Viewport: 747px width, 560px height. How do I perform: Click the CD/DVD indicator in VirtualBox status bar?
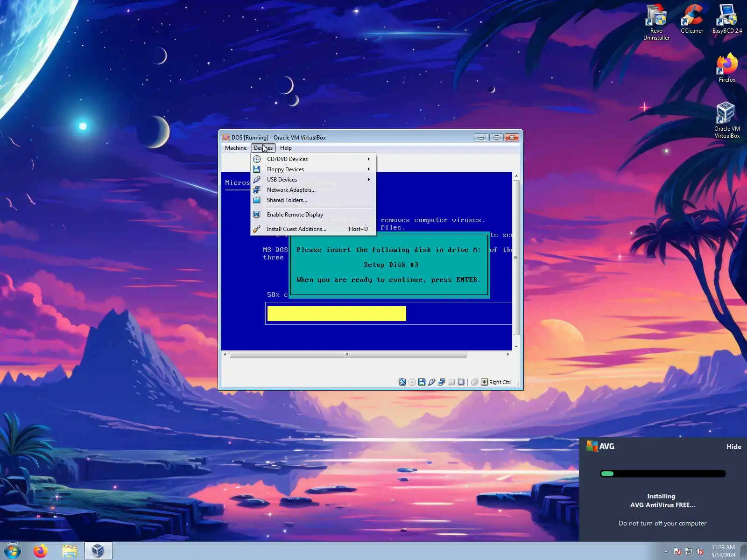[412, 382]
